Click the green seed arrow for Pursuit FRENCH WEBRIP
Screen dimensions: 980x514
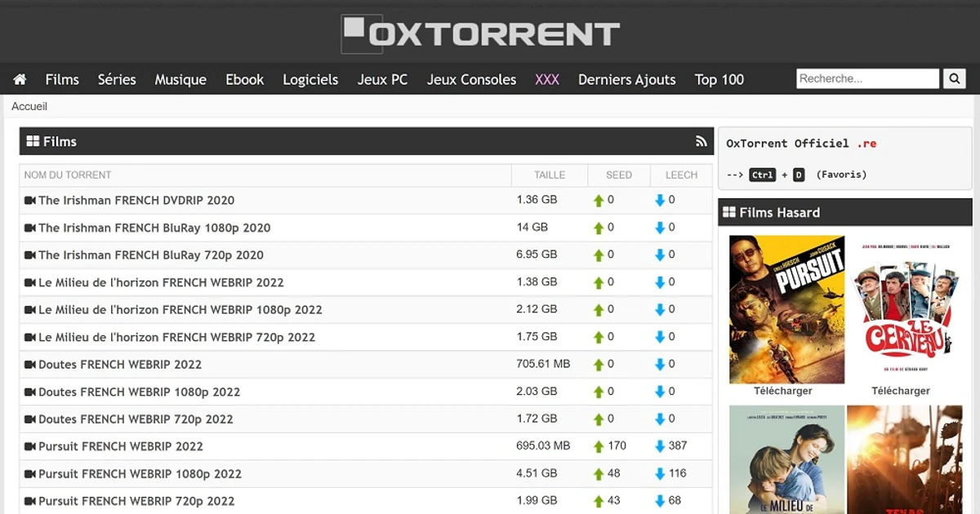pyautogui.click(x=597, y=446)
